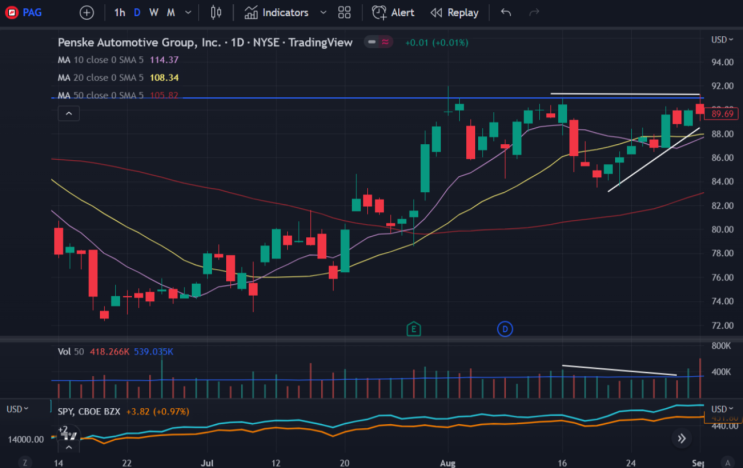Viewport: 743px width, 468px height.
Task: Click the earnings E marker on chart
Action: pyautogui.click(x=414, y=329)
